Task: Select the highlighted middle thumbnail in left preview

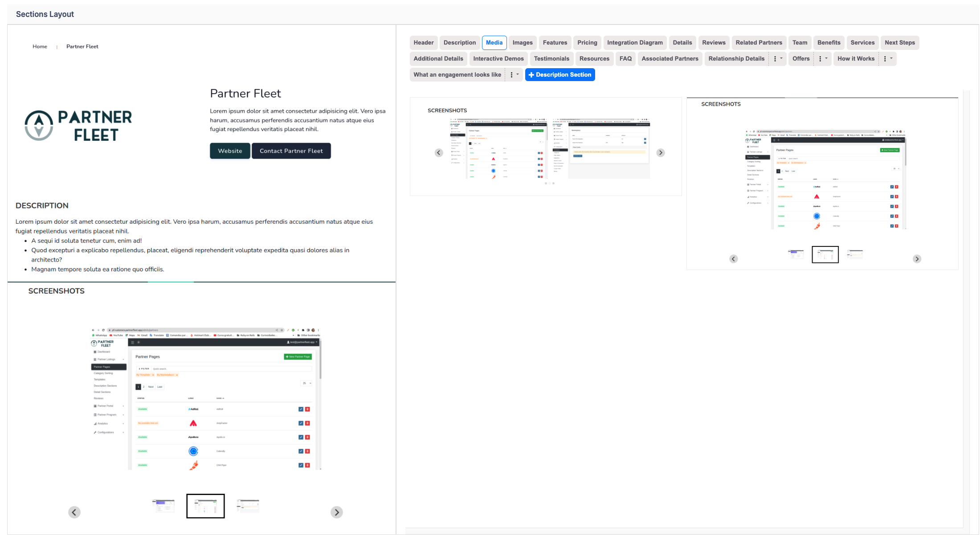Action: (205, 506)
